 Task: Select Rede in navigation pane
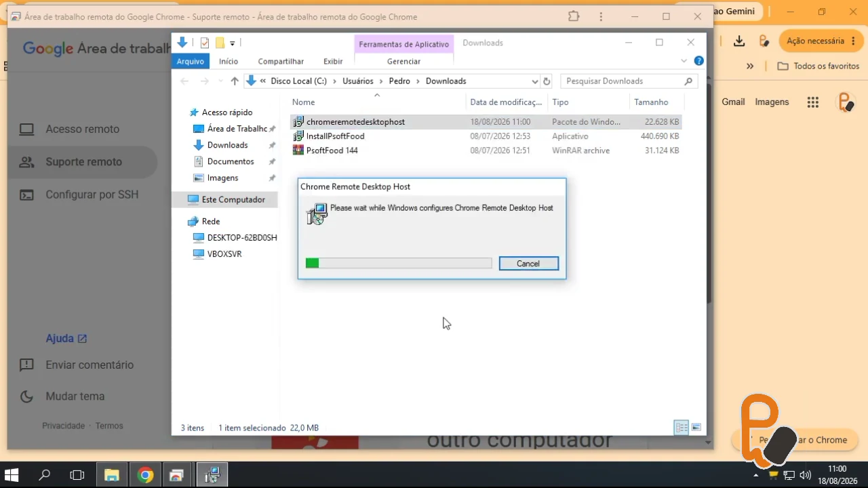coord(210,222)
